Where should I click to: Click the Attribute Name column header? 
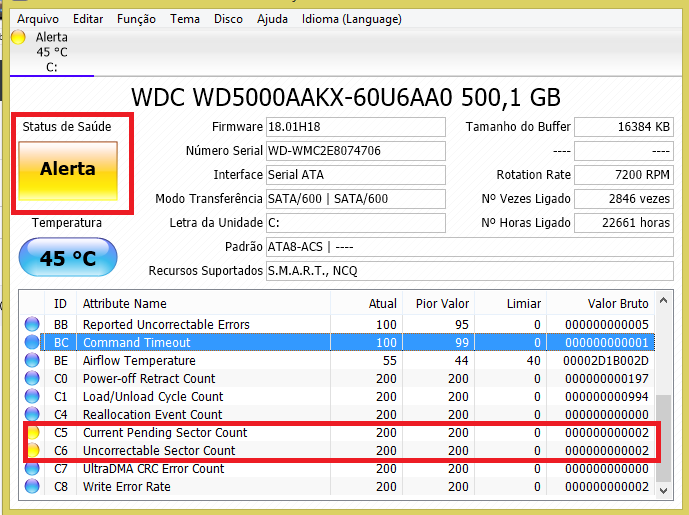click(124, 303)
